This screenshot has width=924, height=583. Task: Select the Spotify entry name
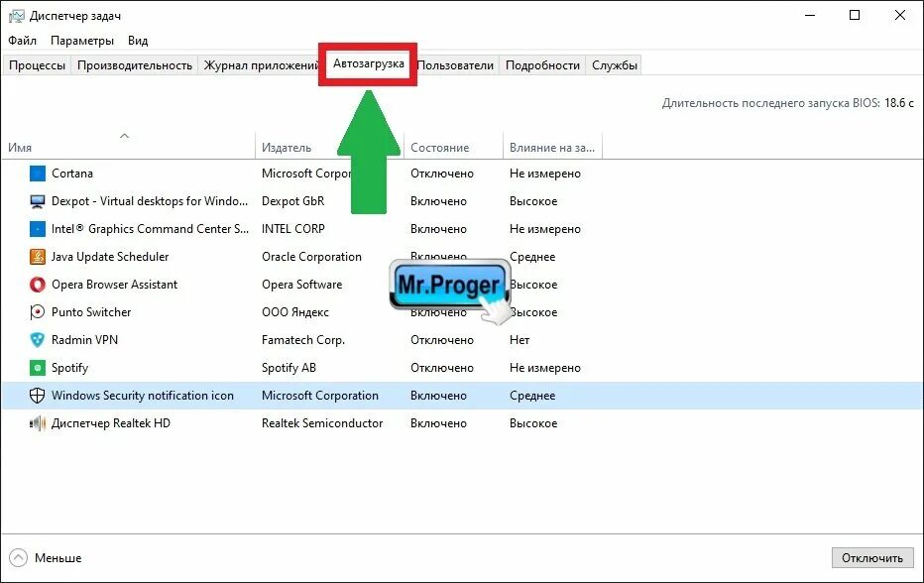69,368
